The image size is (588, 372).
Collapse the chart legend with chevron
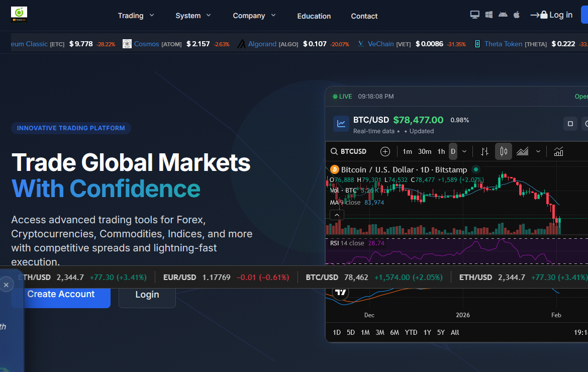tap(337, 215)
